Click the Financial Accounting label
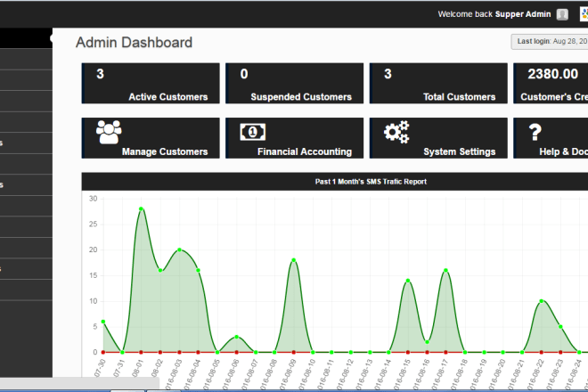This screenshot has width=588, height=392. pyautogui.click(x=305, y=151)
